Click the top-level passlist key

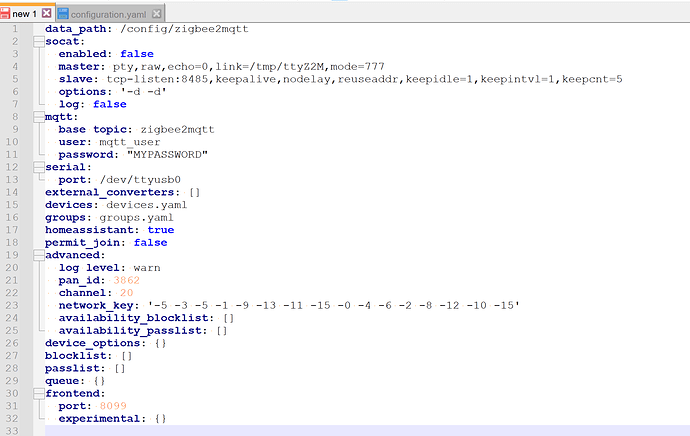[x=75, y=368]
